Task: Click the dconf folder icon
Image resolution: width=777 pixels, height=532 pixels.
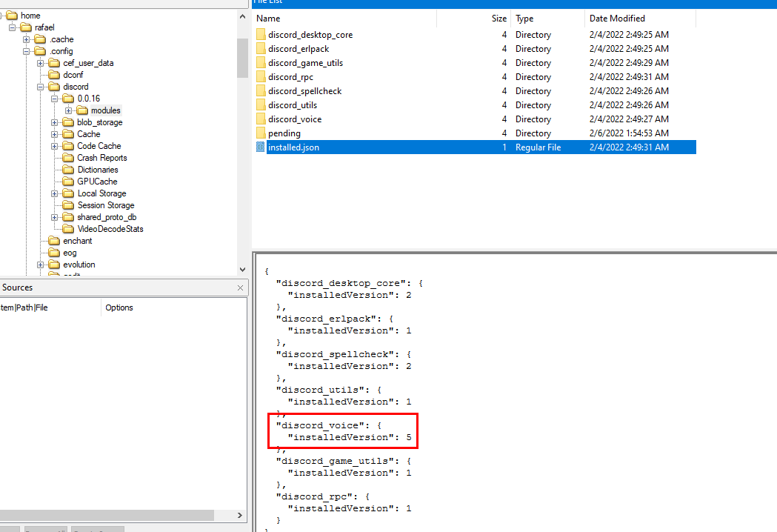Action: pyautogui.click(x=54, y=75)
